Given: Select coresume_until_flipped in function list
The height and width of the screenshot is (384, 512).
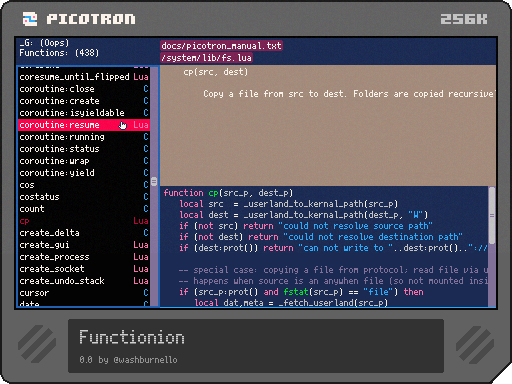Looking at the screenshot, I should [84, 77].
